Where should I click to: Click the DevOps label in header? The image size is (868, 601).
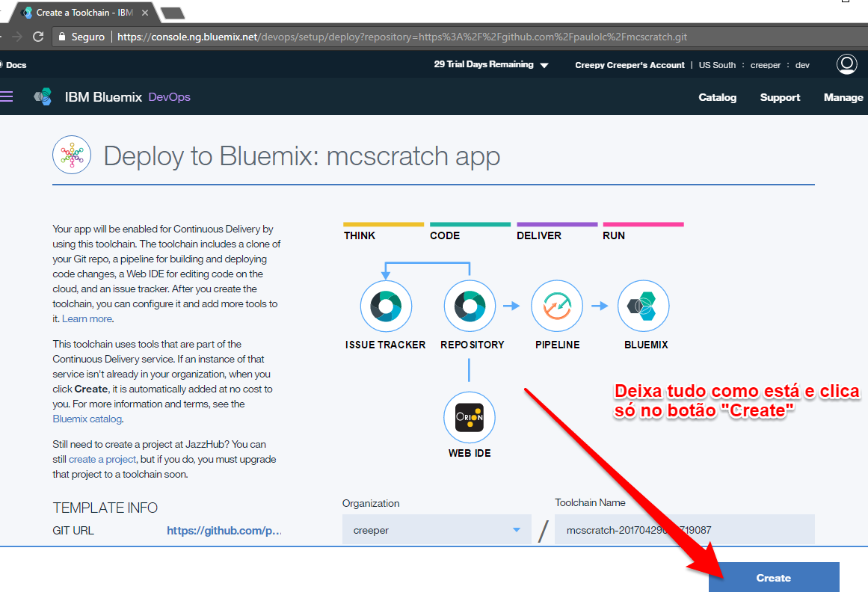click(170, 97)
